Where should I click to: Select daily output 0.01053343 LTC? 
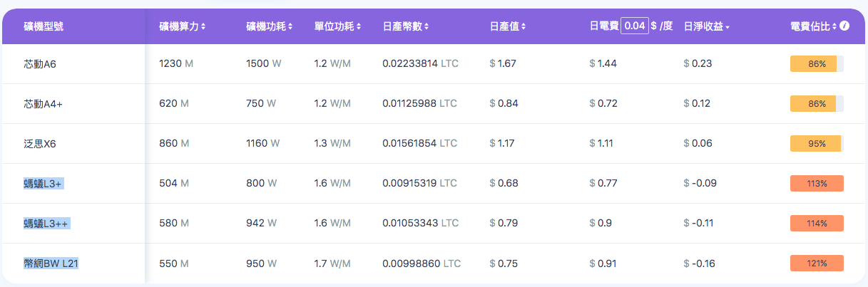420,223
